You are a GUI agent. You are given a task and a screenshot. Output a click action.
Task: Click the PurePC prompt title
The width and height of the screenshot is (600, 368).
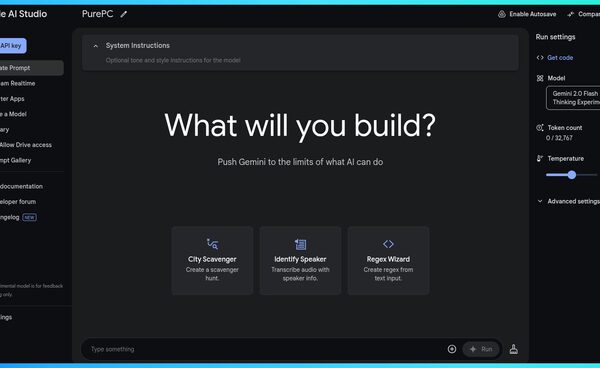pyautogui.click(x=98, y=14)
